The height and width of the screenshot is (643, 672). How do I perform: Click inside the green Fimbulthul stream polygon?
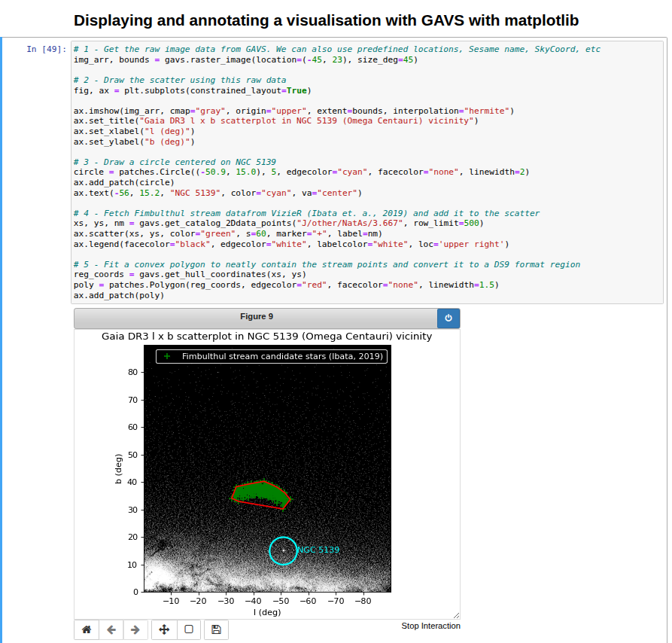(x=260, y=491)
